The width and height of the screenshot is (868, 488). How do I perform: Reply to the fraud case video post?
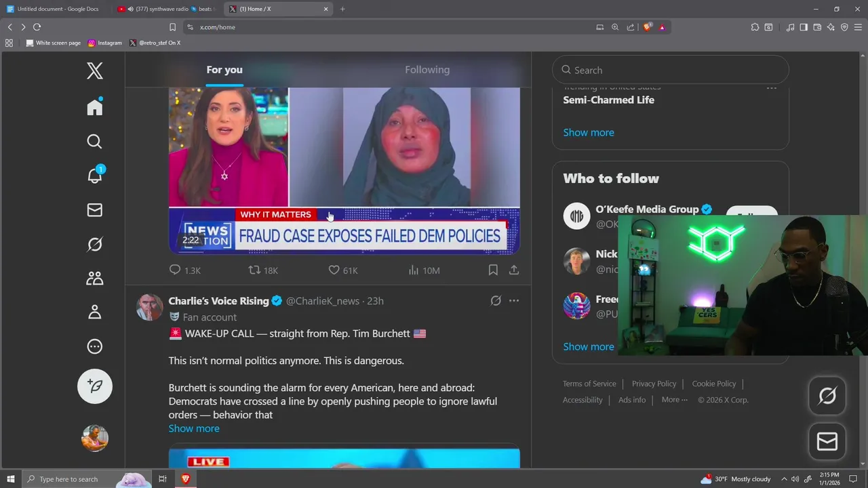pos(184,270)
